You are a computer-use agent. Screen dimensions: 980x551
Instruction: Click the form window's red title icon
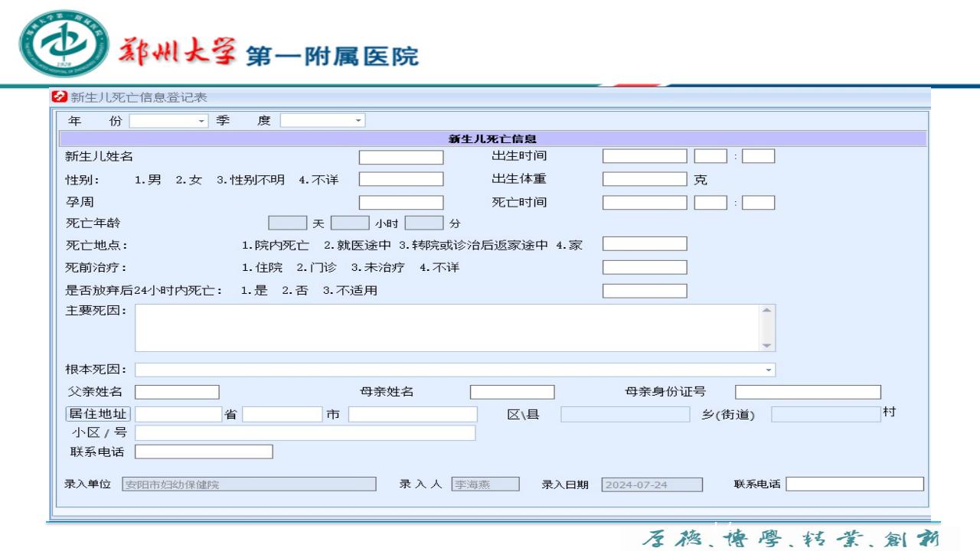coord(59,97)
